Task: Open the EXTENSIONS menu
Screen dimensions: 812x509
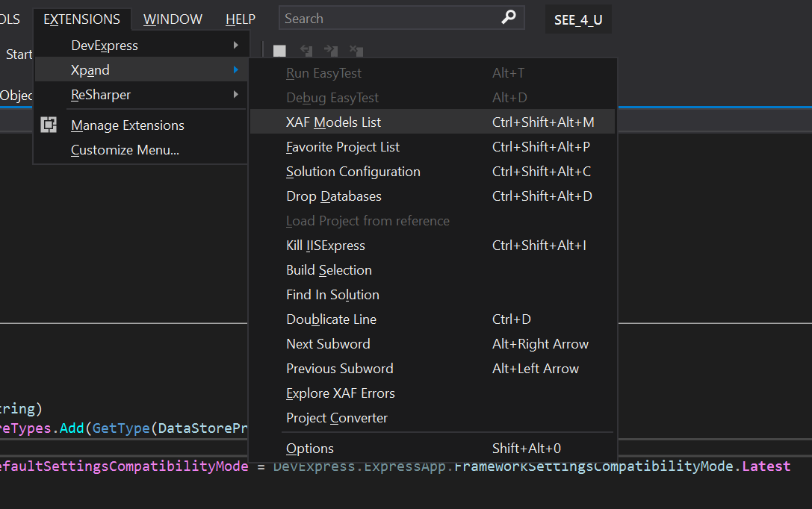Action: point(82,19)
